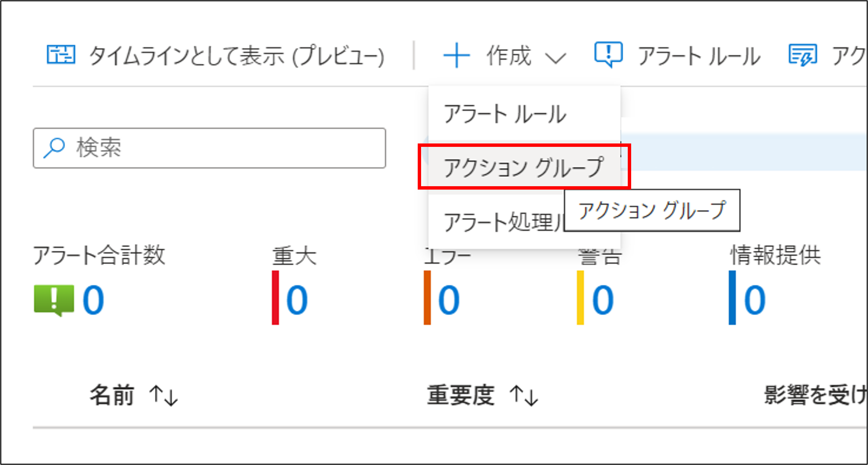Click the アラート合計数 count zero

click(93, 300)
